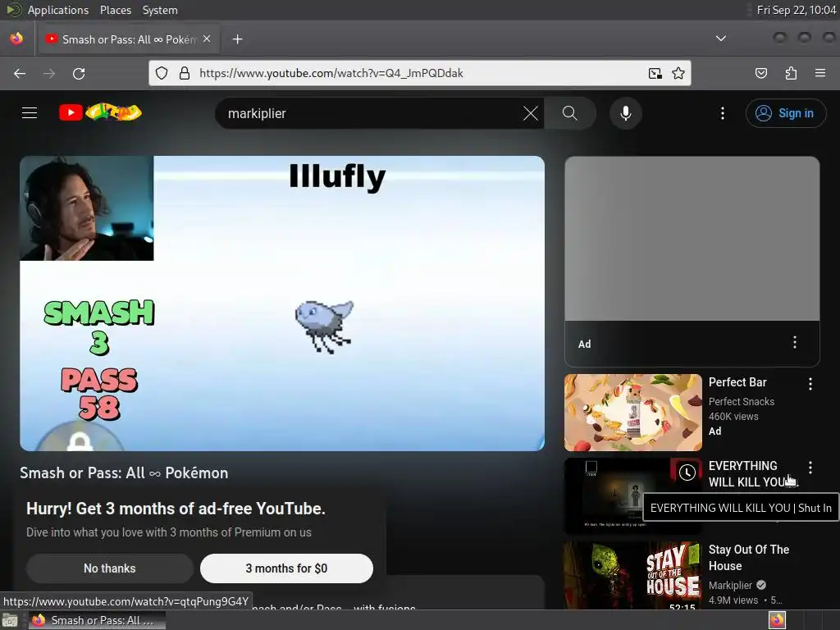Image resolution: width=840 pixels, height=630 pixels.
Task: Open the System menu
Action: coord(160,10)
